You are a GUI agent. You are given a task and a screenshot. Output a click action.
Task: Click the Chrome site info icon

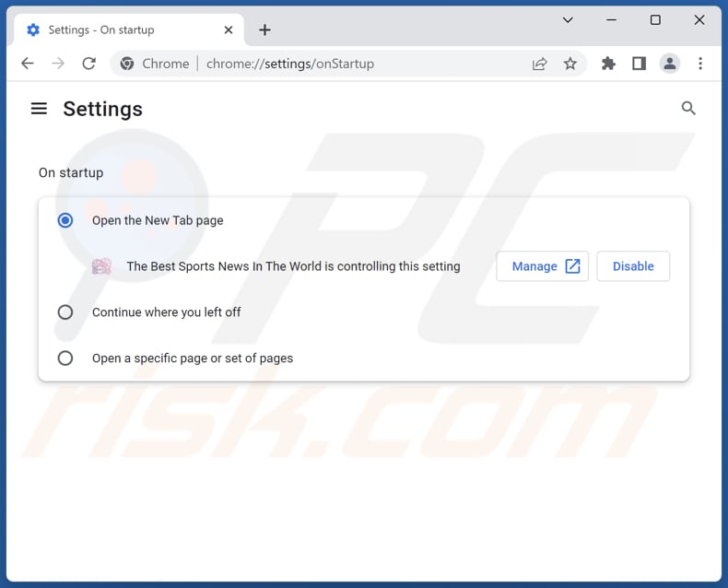[127, 64]
